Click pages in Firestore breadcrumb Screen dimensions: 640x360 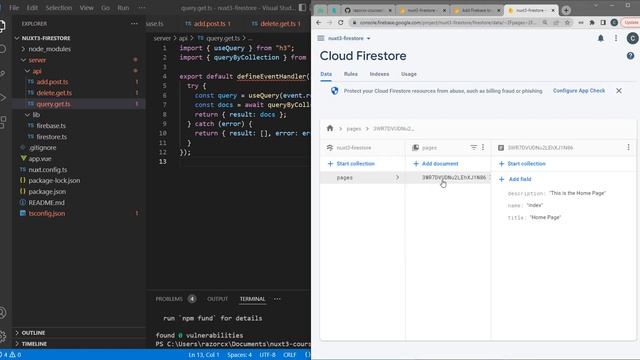coord(353,129)
